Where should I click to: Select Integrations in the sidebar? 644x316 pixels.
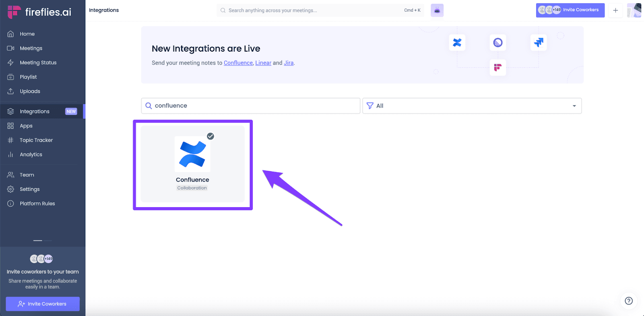(x=43, y=111)
